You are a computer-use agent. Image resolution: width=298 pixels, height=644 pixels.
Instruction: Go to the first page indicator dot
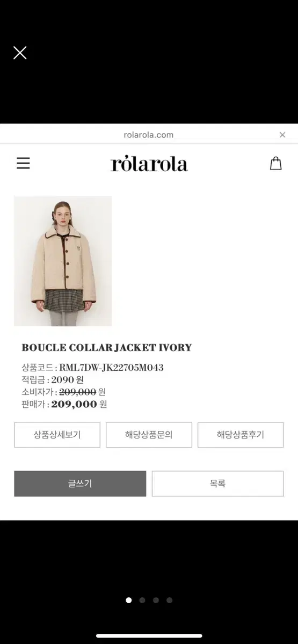[129, 600]
